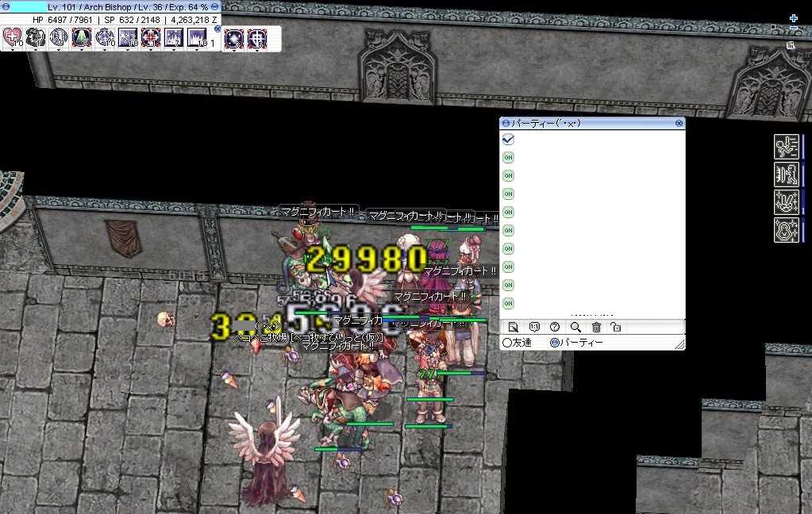812x514 pixels.
Task: Activate the blue flame-spikes skill icon
Action: pos(197,38)
